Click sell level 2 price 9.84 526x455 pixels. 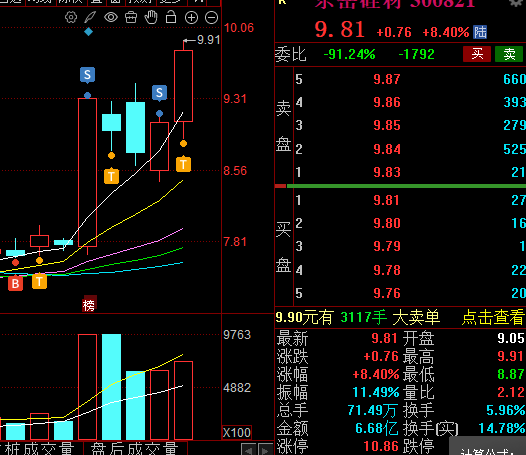pyautogui.click(x=387, y=149)
